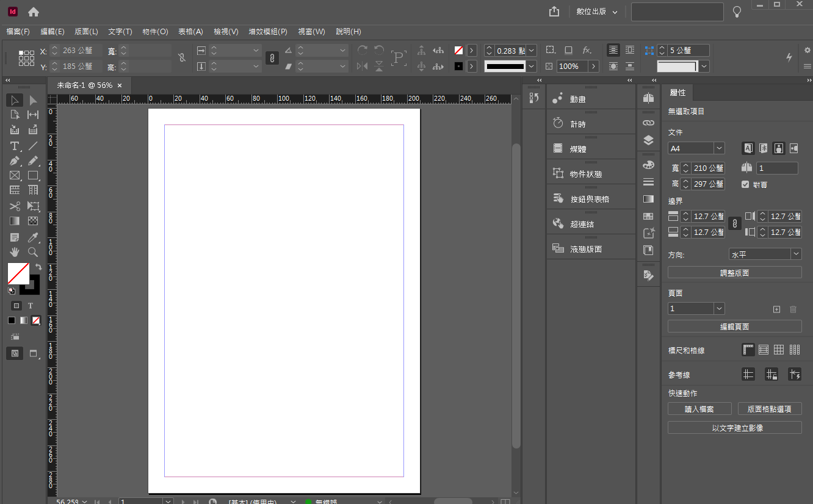Click the Home icon

pos(34,12)
